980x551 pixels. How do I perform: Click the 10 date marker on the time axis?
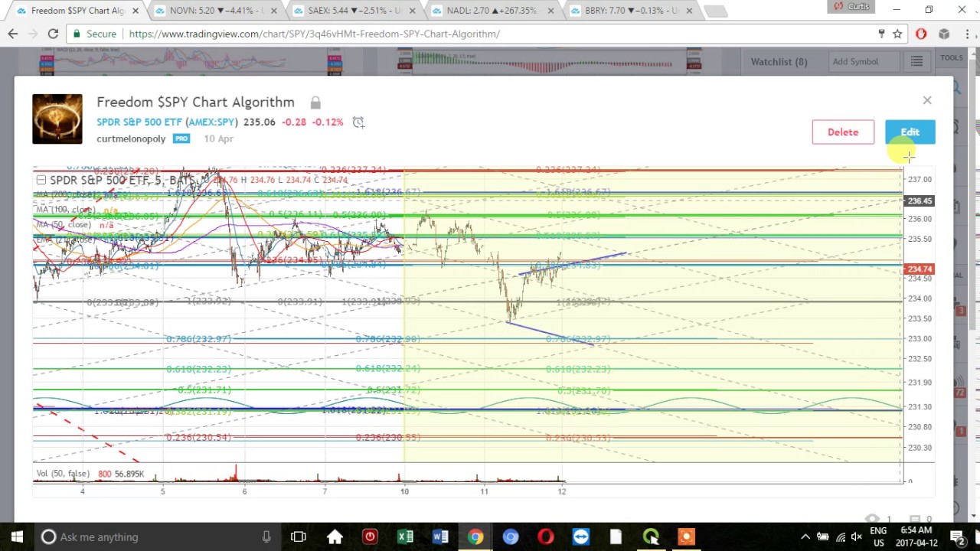(x=404, y=491)
